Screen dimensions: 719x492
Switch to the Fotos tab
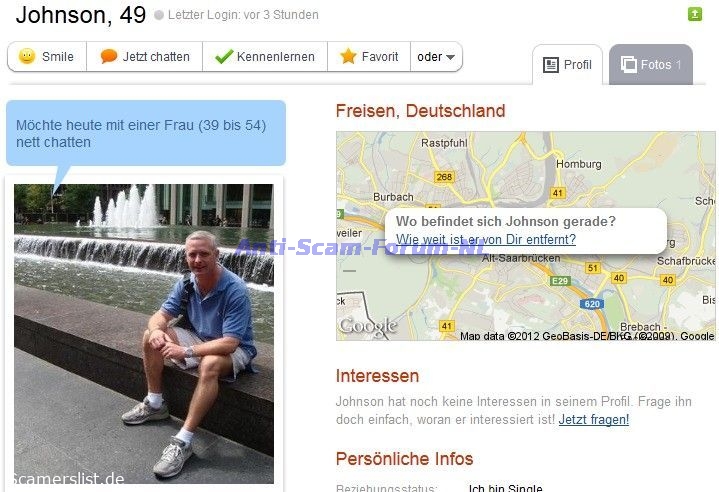[651, 65]
